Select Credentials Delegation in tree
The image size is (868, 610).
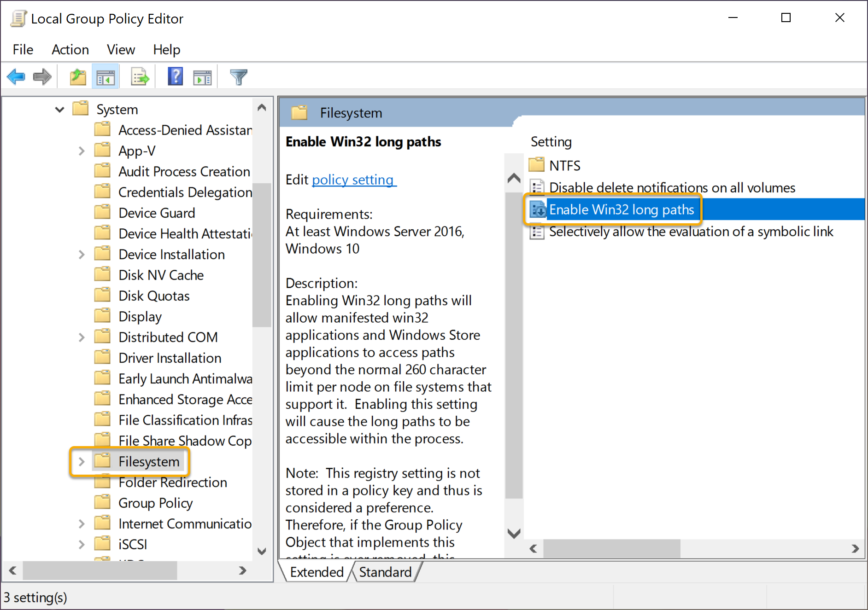[x=185, y=192]
